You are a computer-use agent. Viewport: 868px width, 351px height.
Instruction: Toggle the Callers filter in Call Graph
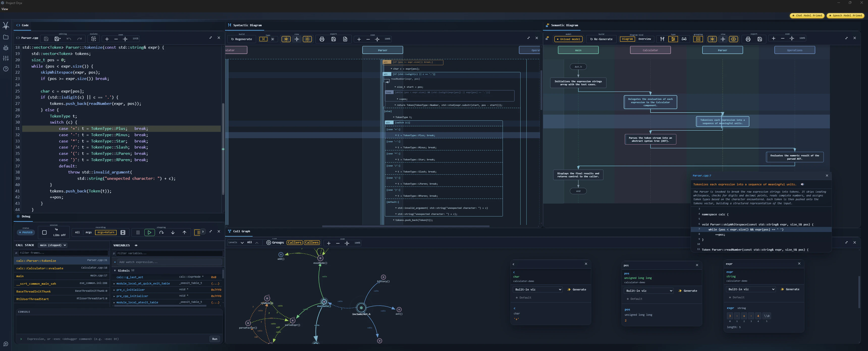[x=294, y=243]
